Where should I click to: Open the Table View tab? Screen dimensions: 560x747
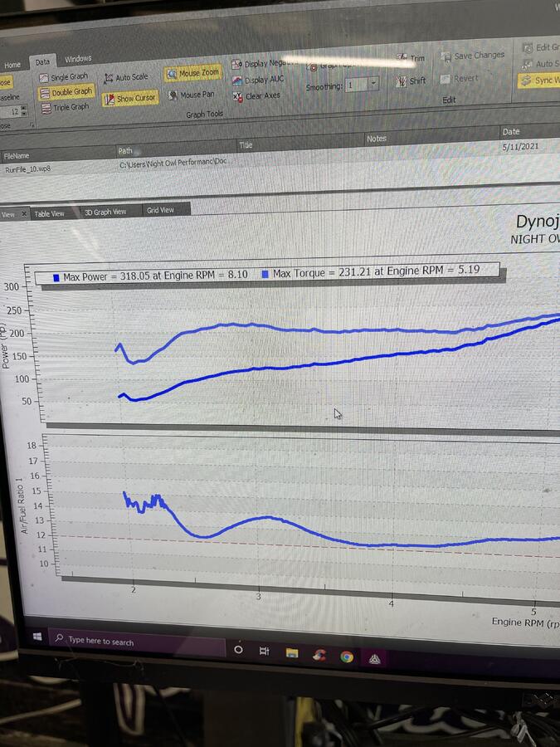[x=49, y=213]
